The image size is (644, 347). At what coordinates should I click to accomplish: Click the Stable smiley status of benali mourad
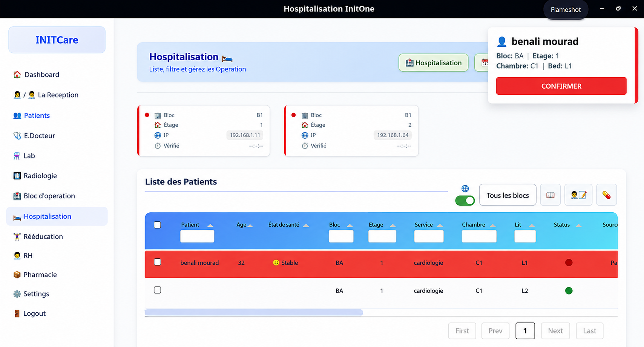click(285, 263)
